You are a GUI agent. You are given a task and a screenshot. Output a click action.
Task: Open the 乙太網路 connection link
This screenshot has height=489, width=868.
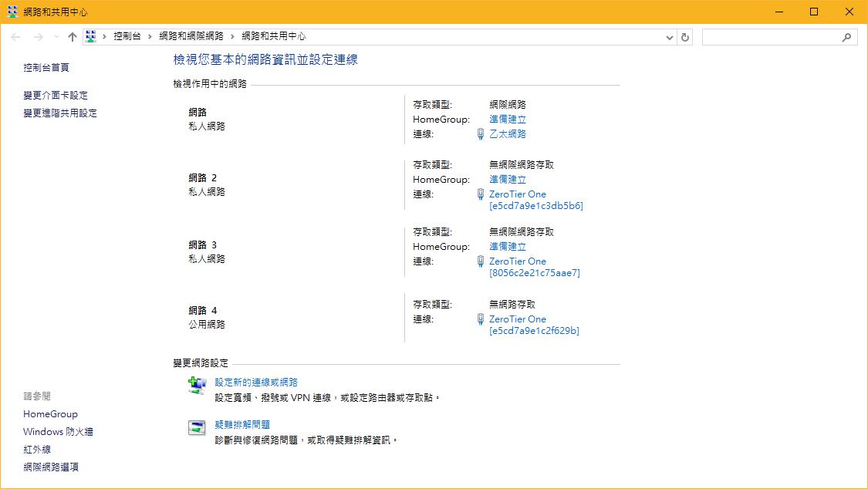point(508,134)
